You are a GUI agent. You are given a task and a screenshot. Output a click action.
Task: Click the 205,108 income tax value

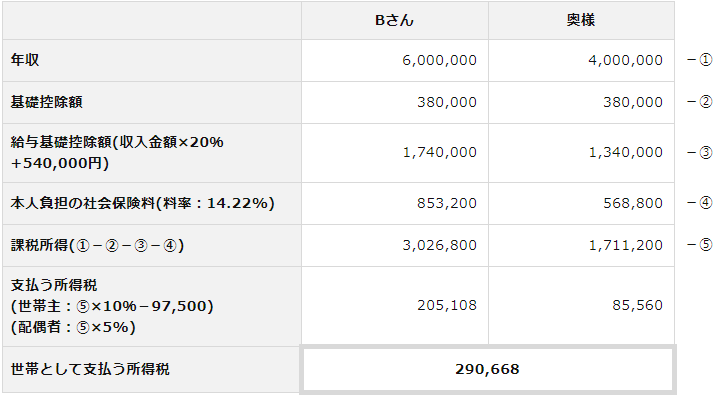click(446, 305)
